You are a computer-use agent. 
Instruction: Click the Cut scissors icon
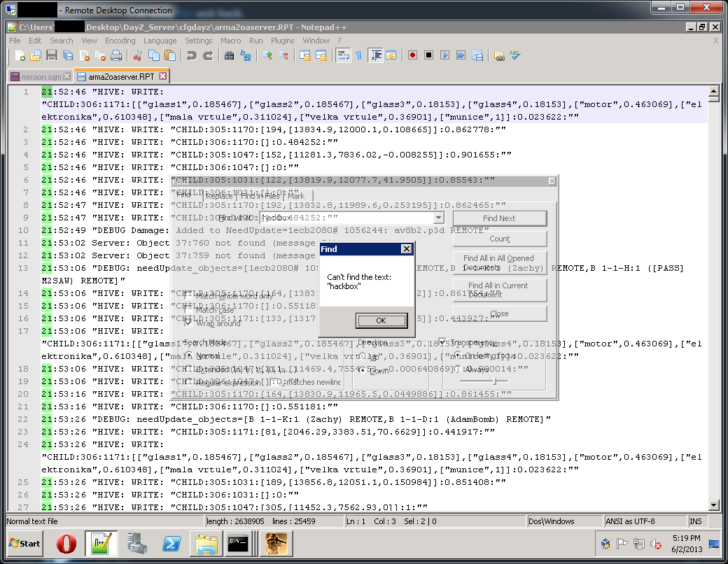click(x=137, y=56)
